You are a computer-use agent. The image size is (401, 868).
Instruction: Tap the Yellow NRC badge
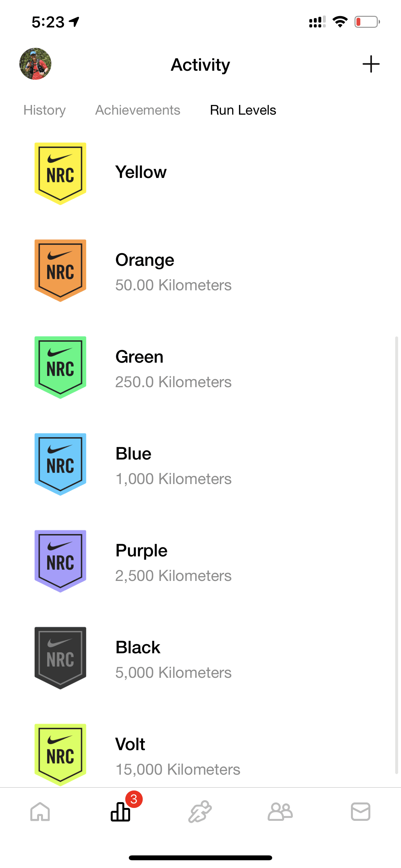coord(60,173)
